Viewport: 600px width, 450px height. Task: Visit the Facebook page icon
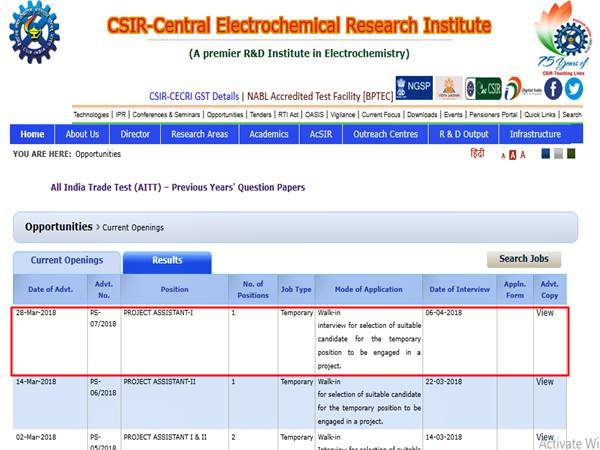point(553,89)
